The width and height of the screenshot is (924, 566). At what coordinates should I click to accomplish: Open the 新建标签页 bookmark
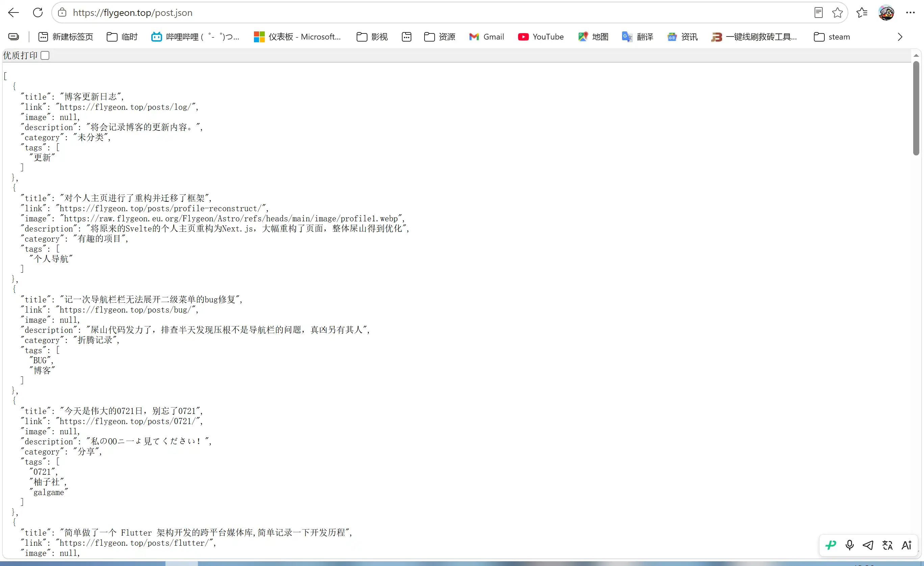pyautogui.click(x=66, y=36)
